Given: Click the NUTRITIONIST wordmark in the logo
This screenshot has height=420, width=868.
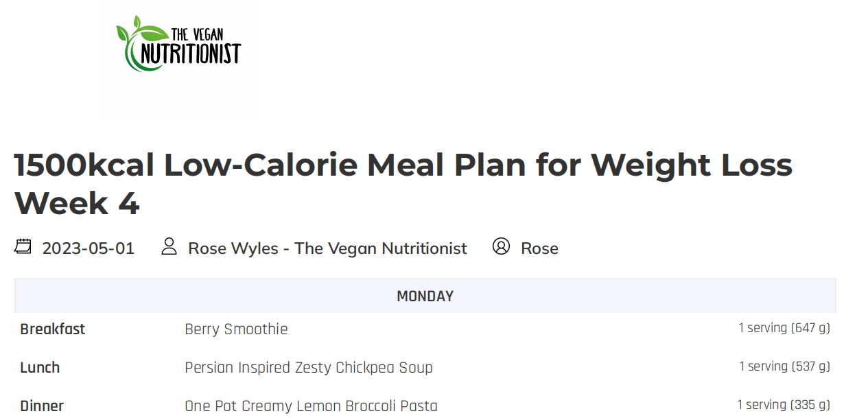Looking at the screenshot, I should 191,54.
